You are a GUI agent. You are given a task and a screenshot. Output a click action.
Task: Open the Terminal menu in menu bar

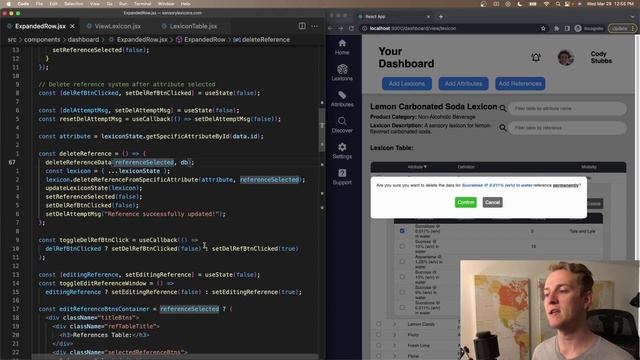(142, 4)
